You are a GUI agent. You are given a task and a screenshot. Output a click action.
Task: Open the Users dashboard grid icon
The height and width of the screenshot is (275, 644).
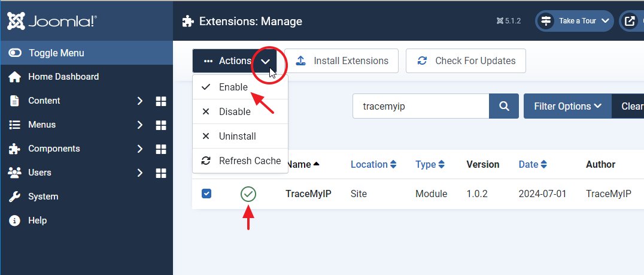tap(160, 173)
